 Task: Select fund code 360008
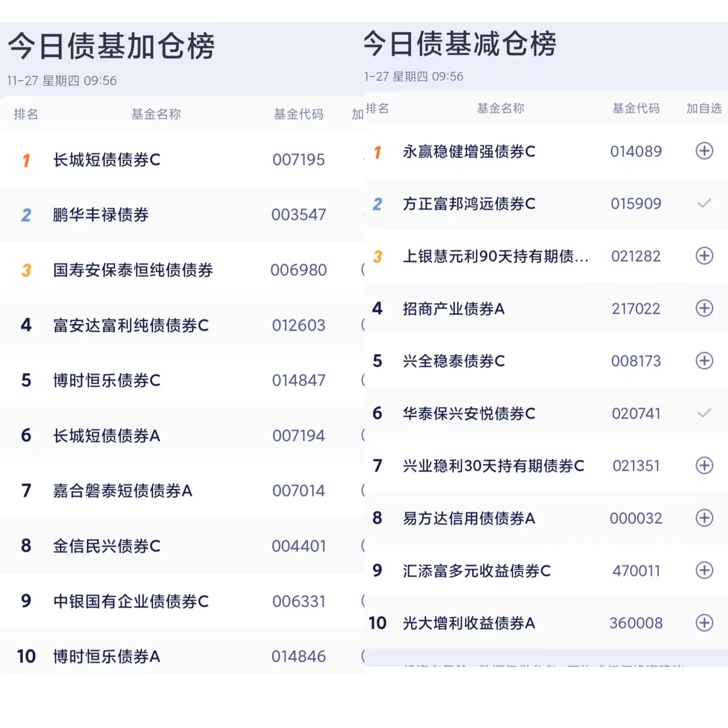[636, 623]
